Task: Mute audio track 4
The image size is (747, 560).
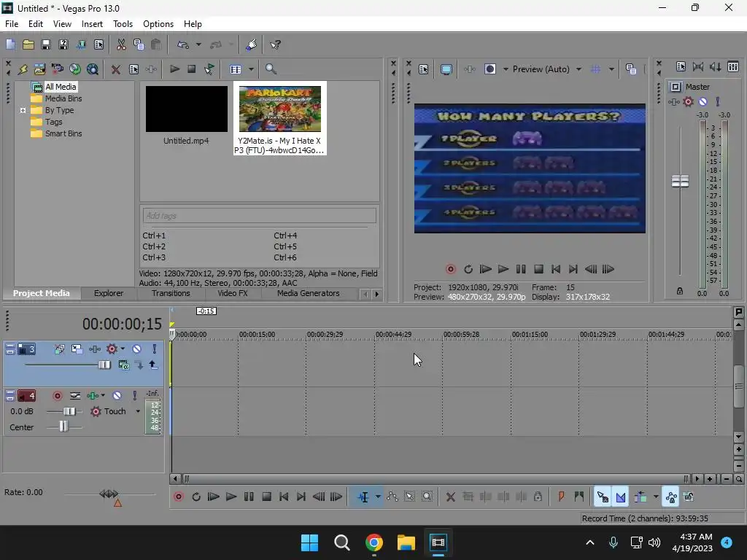Action: (x=117, y=396)
